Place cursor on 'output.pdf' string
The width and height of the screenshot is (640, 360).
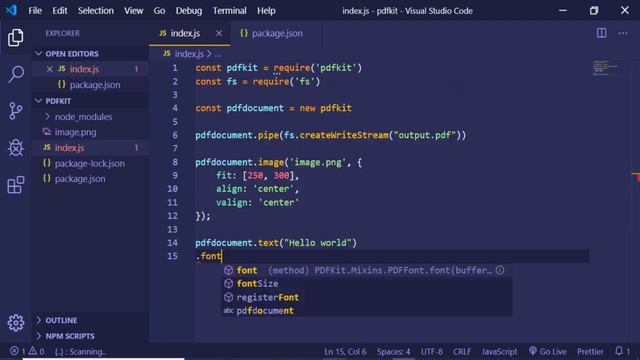pos(424,135)
